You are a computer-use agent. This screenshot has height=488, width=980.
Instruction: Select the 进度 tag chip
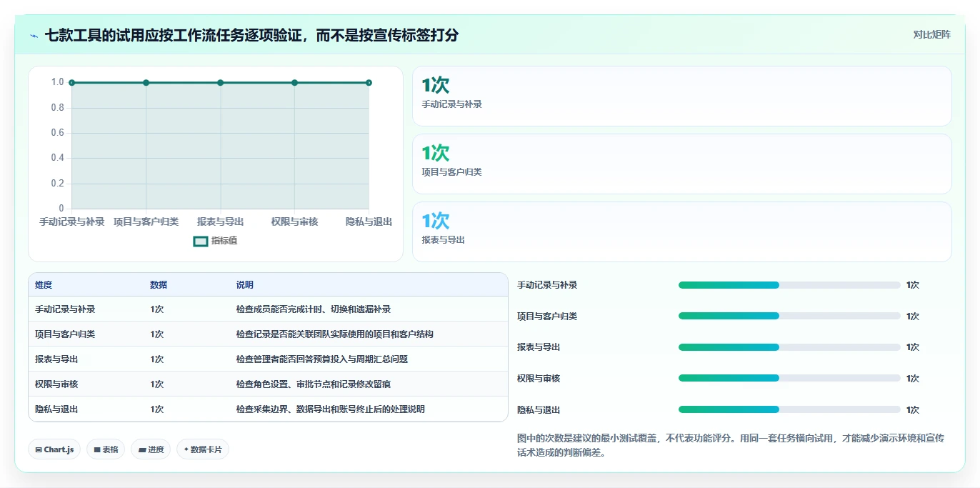151,449
